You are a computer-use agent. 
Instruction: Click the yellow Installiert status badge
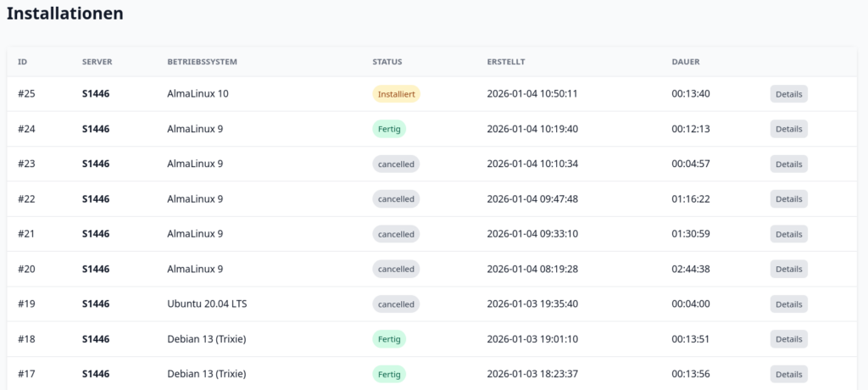[396, 94]
